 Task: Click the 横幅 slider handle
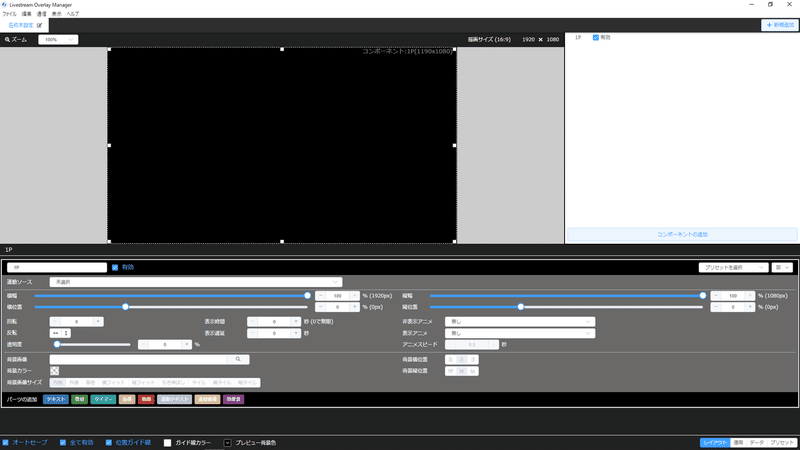tap(307, 295)
